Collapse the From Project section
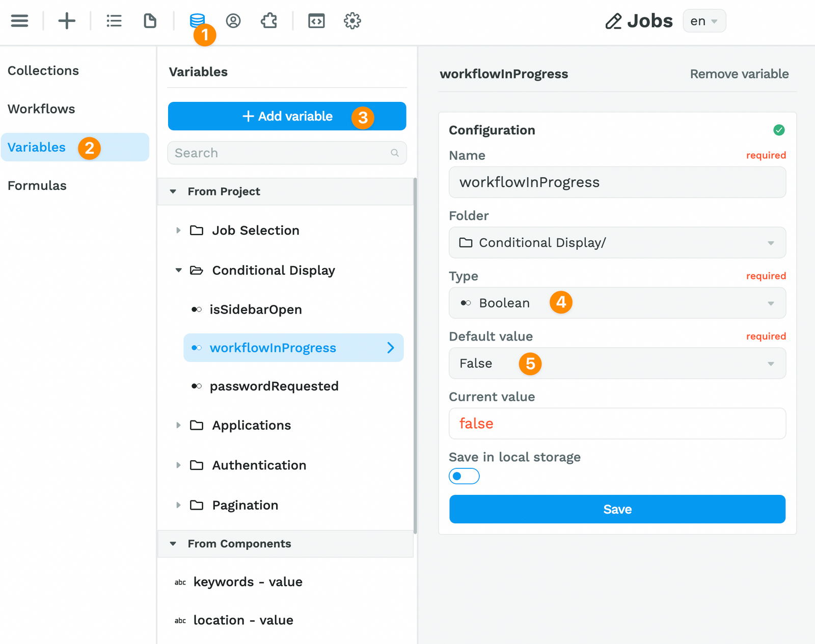Screen dimensions: 815x644 pos(173,192)
